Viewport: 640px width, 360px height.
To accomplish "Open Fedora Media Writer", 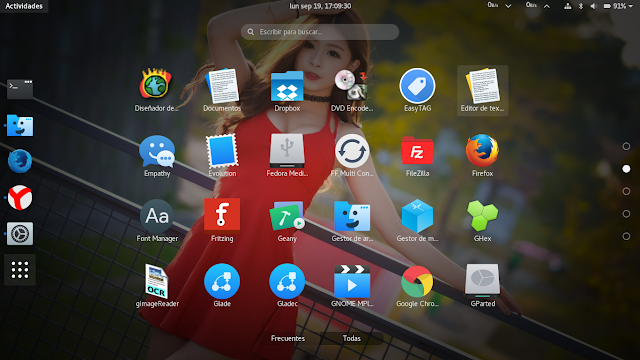I will point(287,151).
